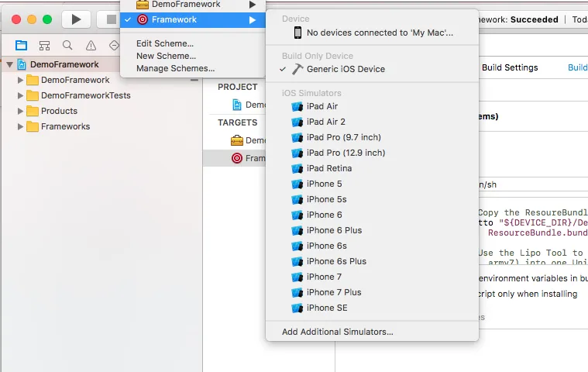This screenshot has width=588, height=372.
Task: Open the Symbol navigator hierarchy icon
Action: [x=44, y=46]
